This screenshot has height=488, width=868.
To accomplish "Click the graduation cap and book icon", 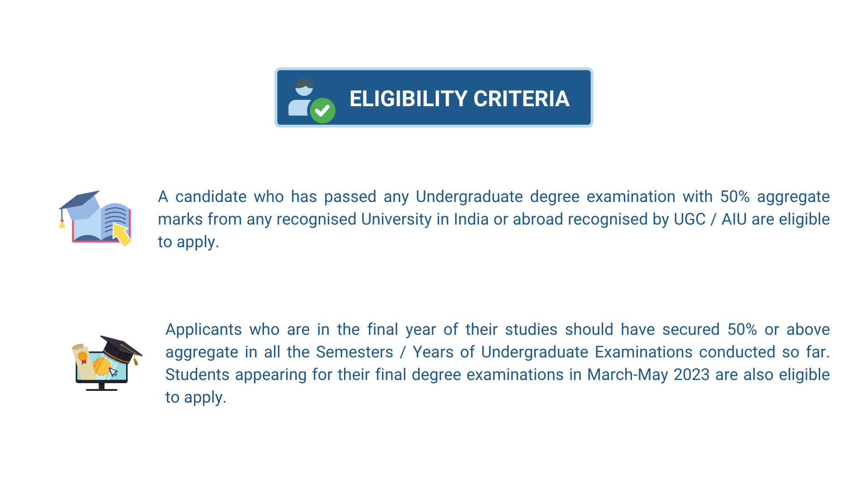I will (95, 218).
